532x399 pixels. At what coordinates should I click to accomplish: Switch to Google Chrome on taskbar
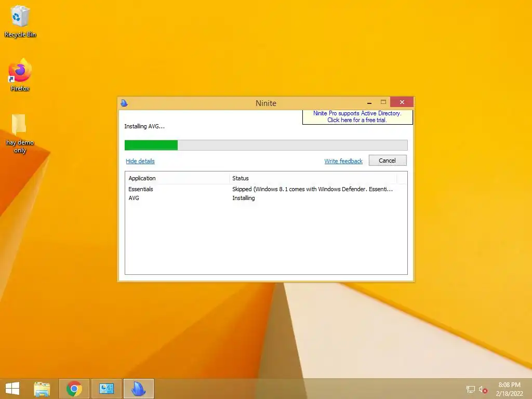[74, 389]
